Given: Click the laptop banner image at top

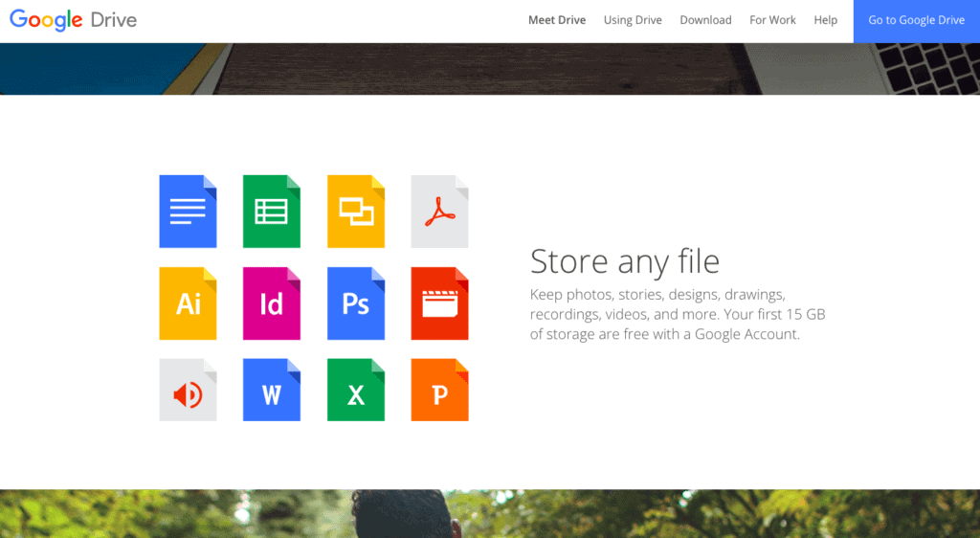Looking at the screenshot, I should 490,69.
